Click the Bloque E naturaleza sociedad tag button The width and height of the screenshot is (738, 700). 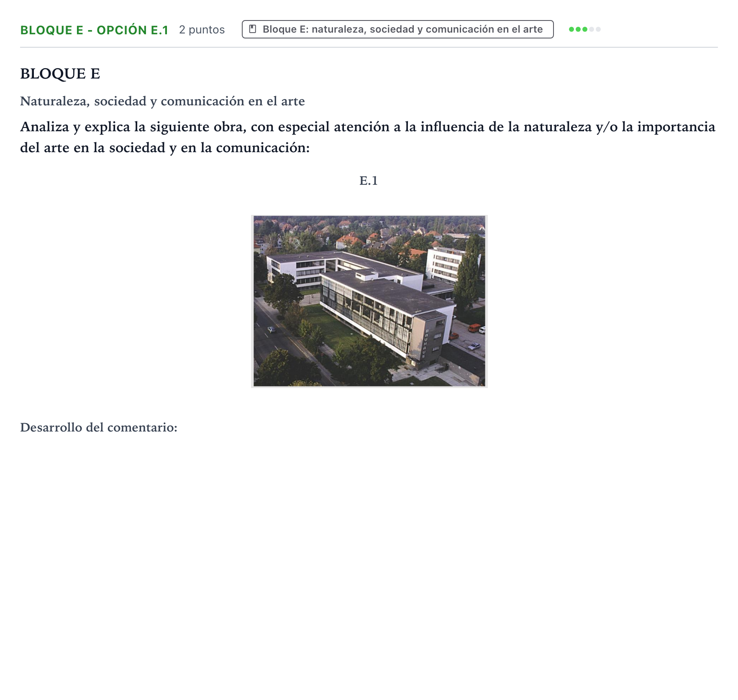pyautogui.click(x=397, y=29)
